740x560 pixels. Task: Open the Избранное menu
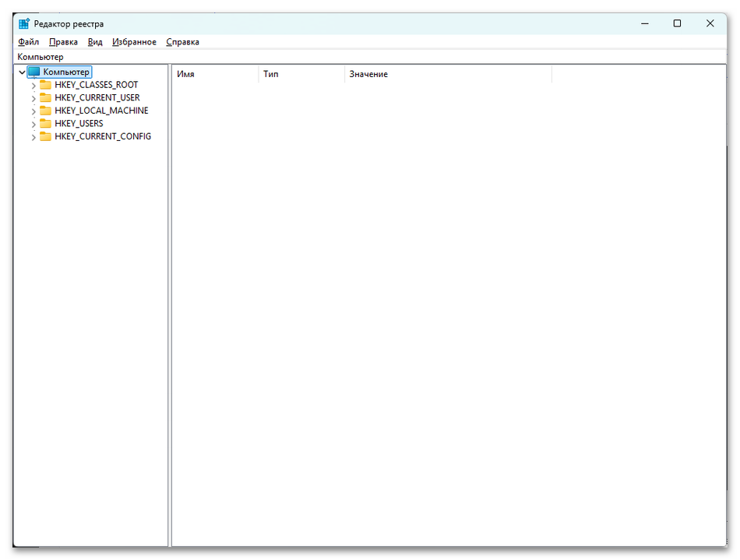click(134, 42)
